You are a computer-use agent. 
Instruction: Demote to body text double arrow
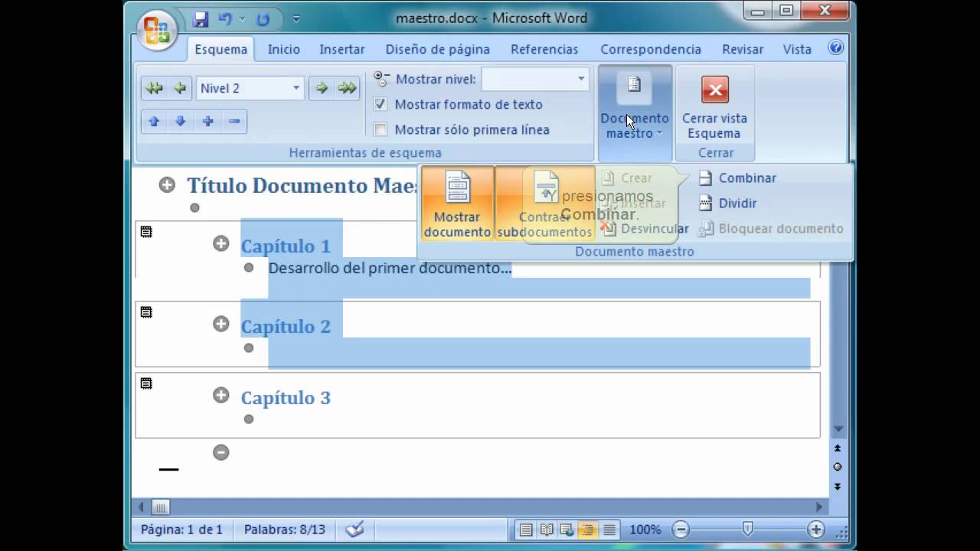348,88
